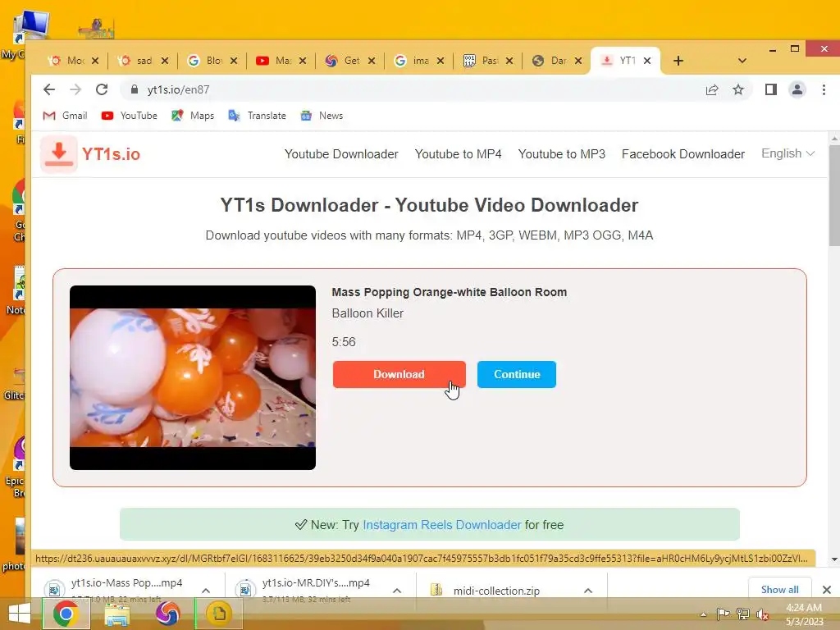This screenshot has width=840, height=630.
Task: Open Youtube Downloader nav item
Action: (x=341, y=154)
